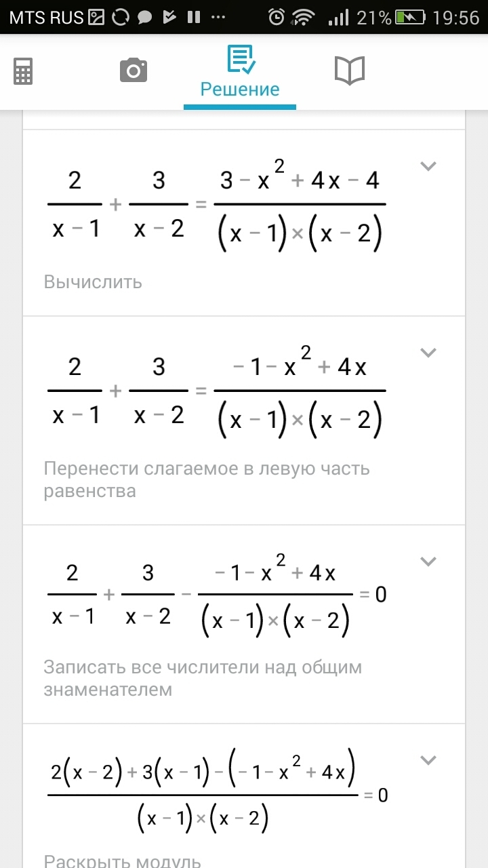The height and width of the screenshot is (868, 488).
Task: Open the calculator keypad icon
Action: 23,71
